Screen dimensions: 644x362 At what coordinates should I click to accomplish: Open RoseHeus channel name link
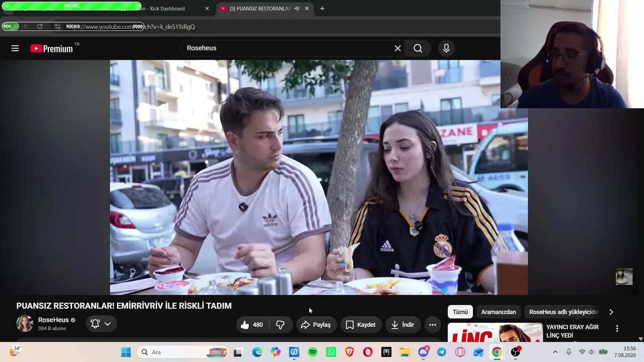53,320
